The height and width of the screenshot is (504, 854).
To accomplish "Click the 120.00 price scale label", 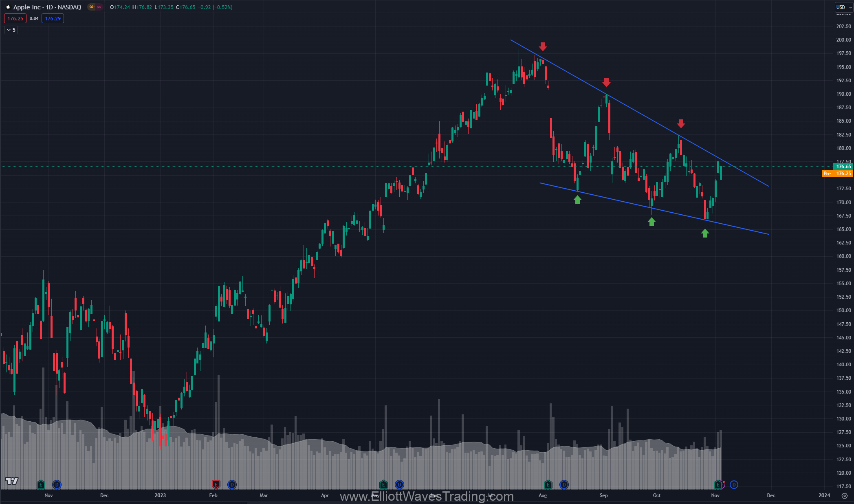I will point(843,473).
